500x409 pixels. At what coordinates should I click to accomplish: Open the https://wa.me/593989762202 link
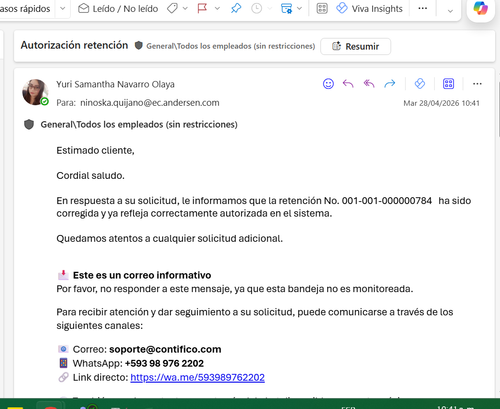(197, 377)
